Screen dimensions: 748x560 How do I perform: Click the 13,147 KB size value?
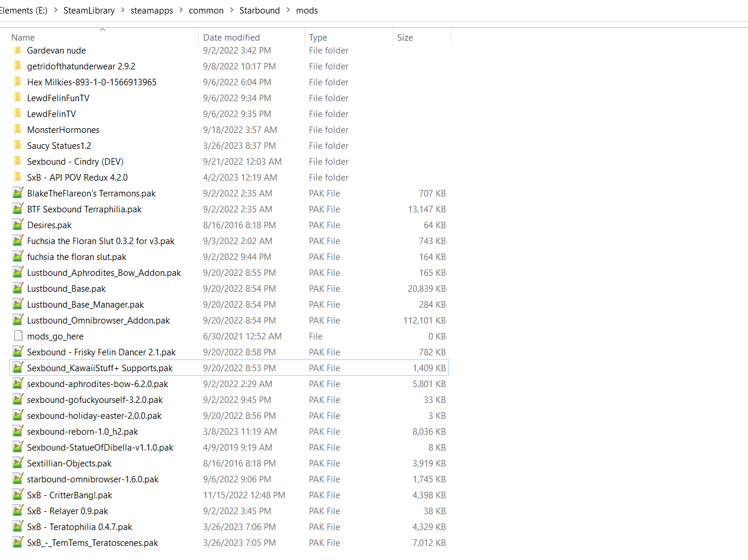point(427,209)
